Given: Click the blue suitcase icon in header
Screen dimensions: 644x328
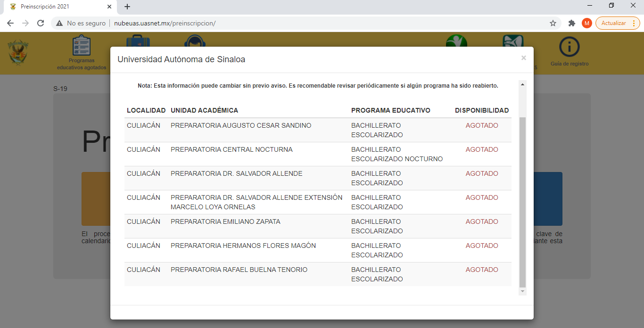Looking at the screenshot, I should tap(138, 41).
